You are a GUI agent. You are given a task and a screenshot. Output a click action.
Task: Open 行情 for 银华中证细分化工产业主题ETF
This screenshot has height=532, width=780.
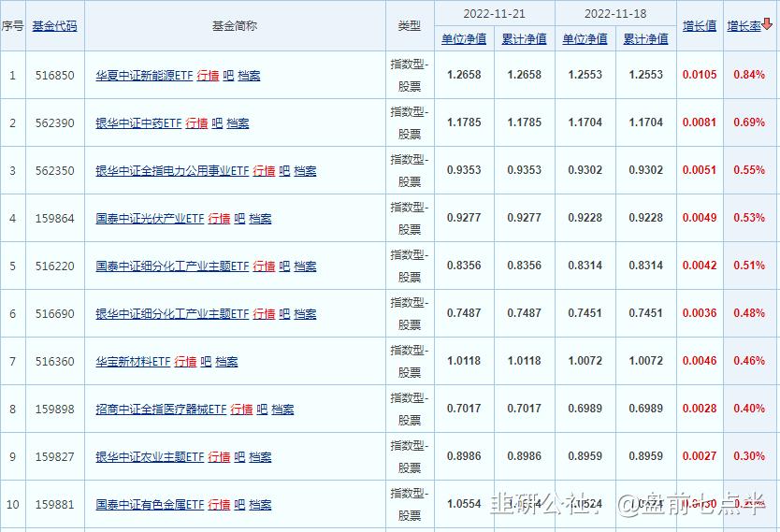click(x=264, y=314)
